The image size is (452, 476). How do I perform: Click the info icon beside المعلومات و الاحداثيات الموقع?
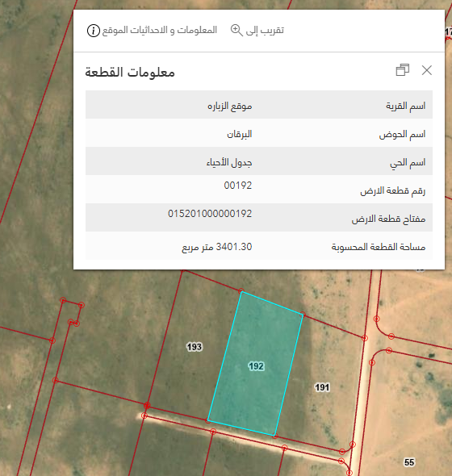[94, 31]
